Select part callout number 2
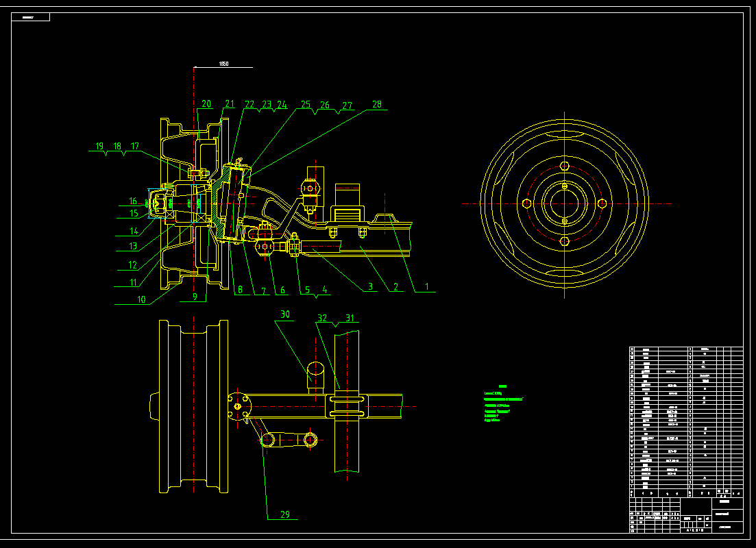The width and height of the screenshot is (756, 548). point(396,287)
